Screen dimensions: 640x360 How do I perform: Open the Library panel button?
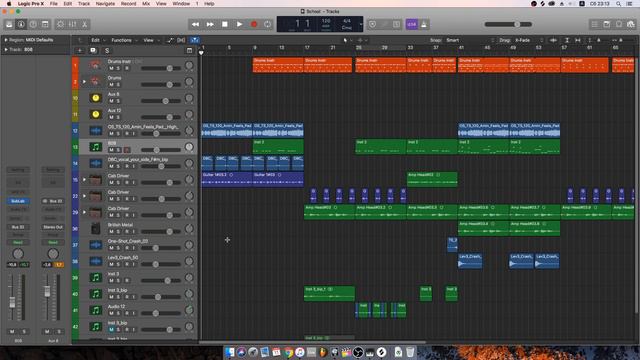(9, 24)
